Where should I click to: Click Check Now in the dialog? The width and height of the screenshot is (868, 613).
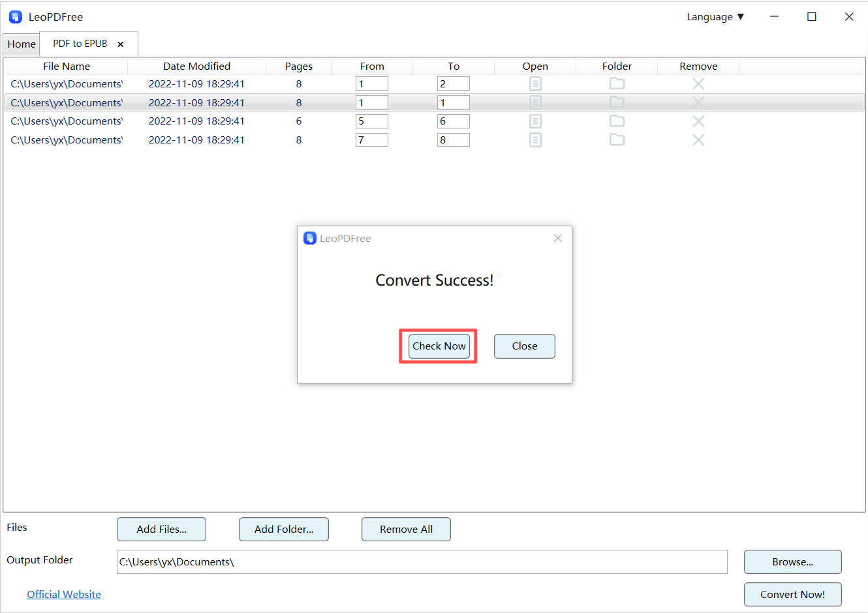point(439,346)
